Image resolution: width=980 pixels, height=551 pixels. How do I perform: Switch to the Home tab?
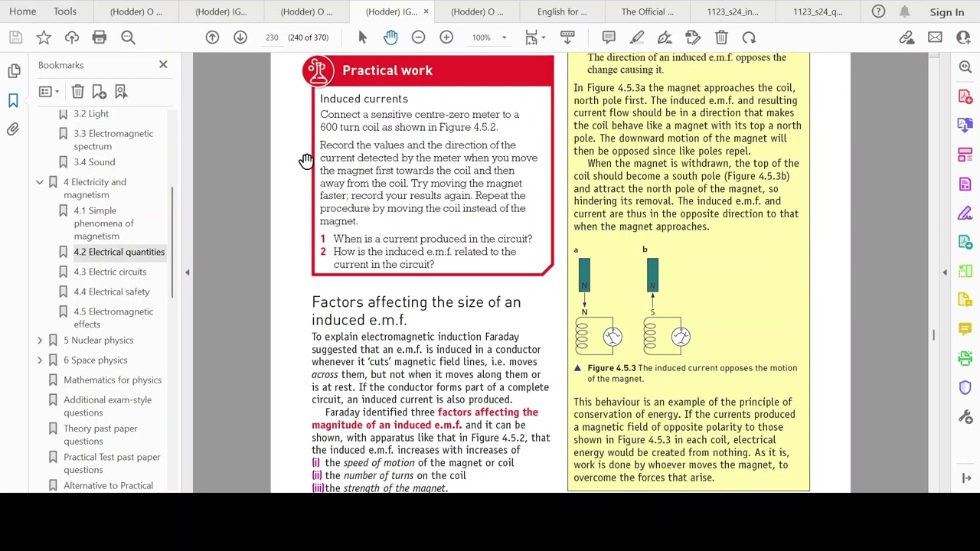point(22,11)
